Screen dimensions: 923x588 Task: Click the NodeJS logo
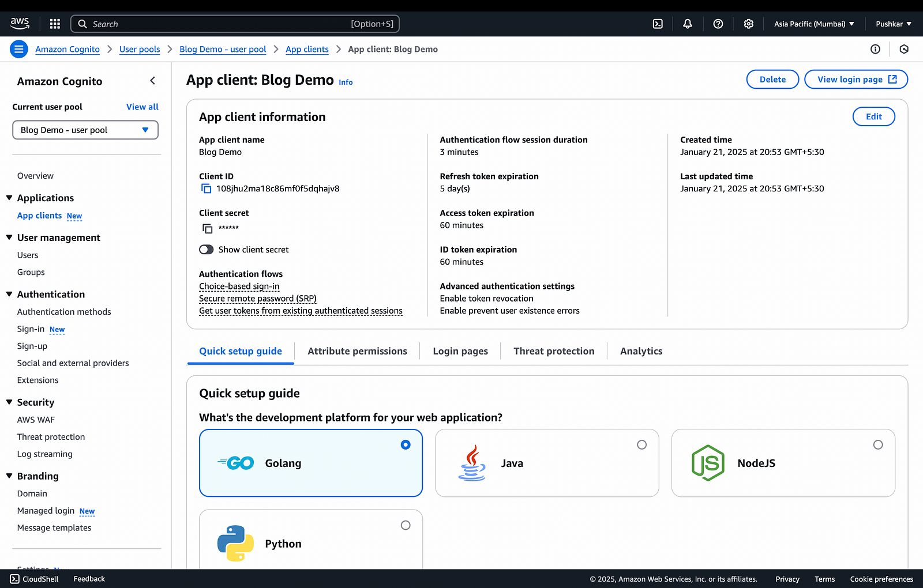coord(708,463)
